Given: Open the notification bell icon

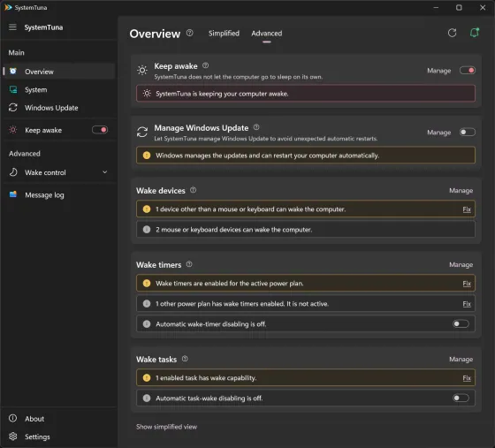Looking at the screenshot, I should point(475,33).
